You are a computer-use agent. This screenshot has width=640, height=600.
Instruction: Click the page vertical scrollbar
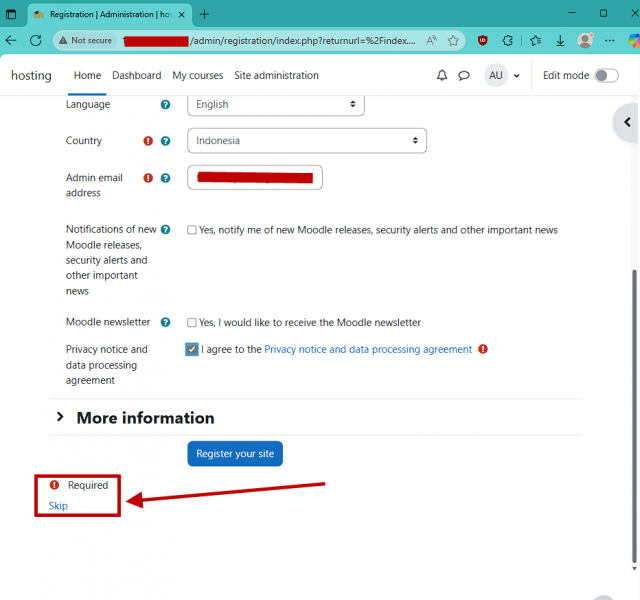[634, 416]
